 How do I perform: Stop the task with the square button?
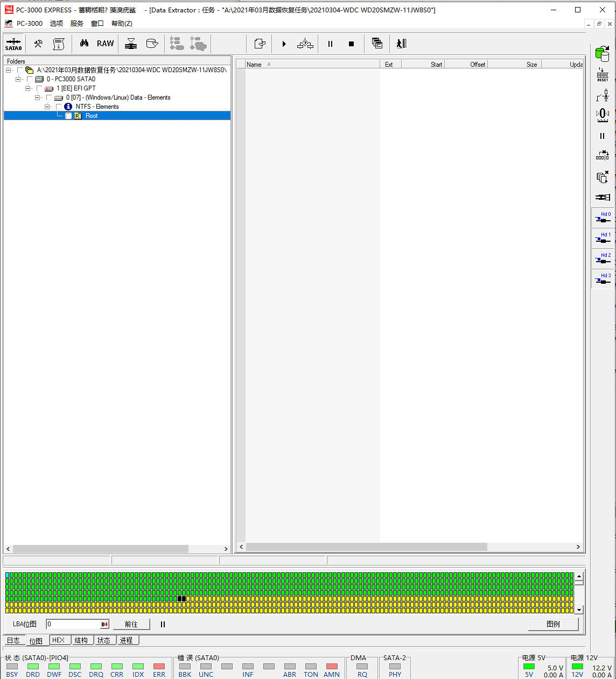coord(351,44)
